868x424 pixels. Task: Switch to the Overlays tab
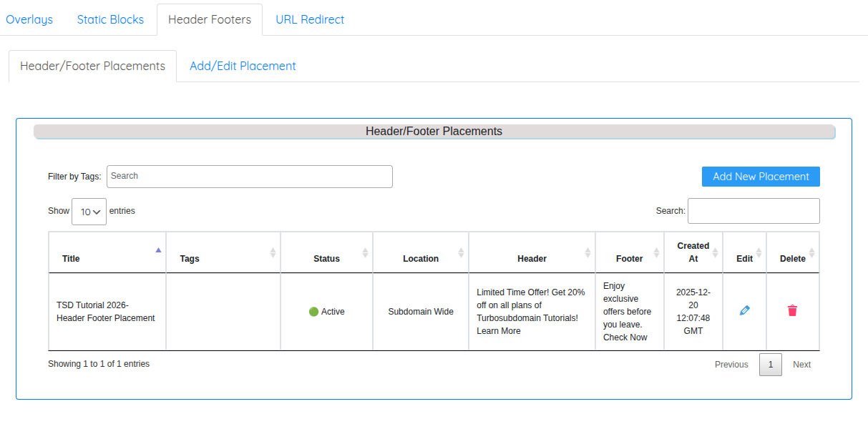coord(29,19)
